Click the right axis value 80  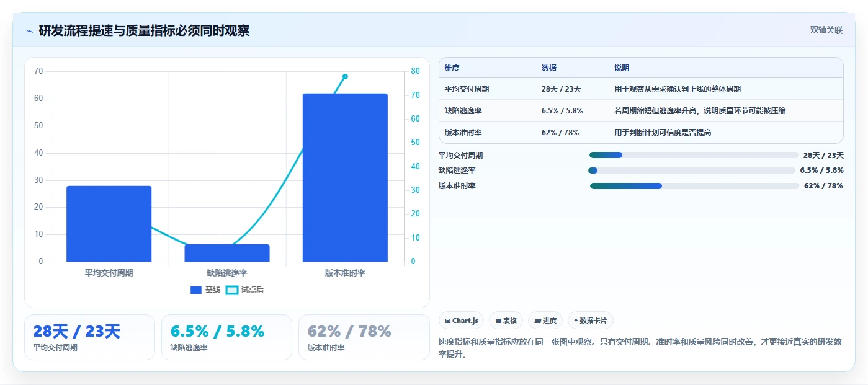coord(415,71)
